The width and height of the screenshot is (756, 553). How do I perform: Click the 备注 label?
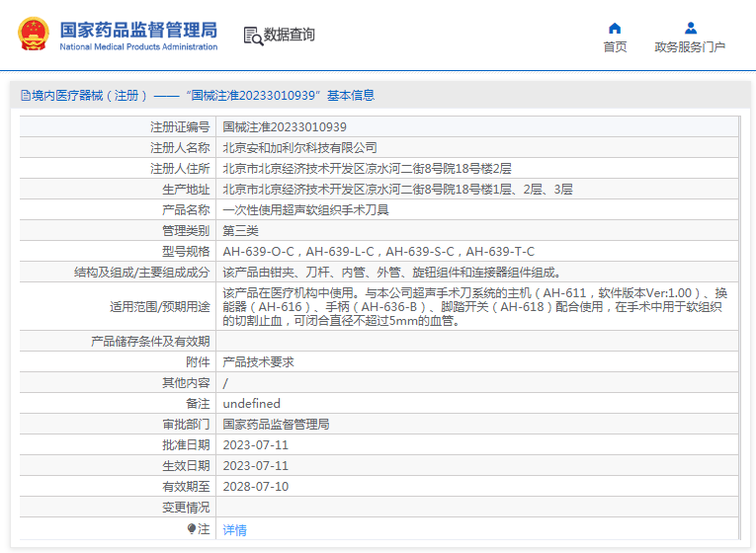tap(198, 403)
